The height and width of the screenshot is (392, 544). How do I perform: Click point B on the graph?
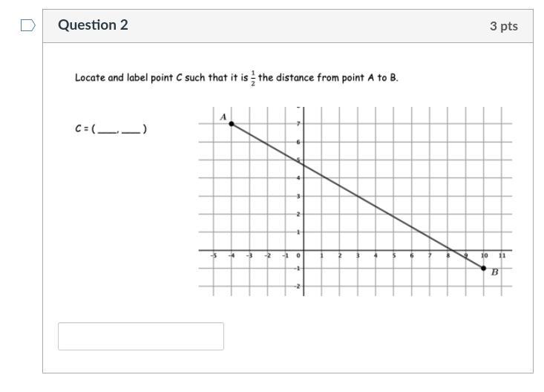click(x=484, y=268)
